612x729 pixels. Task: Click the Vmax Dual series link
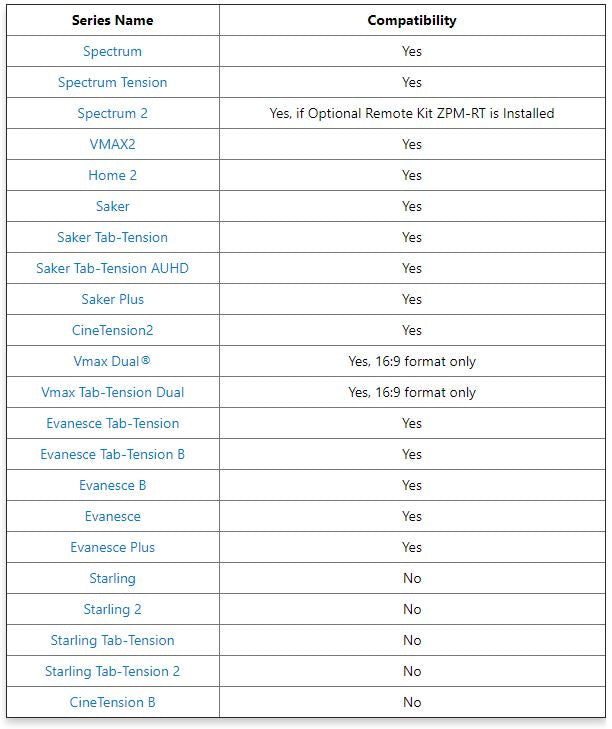(106, 361)
